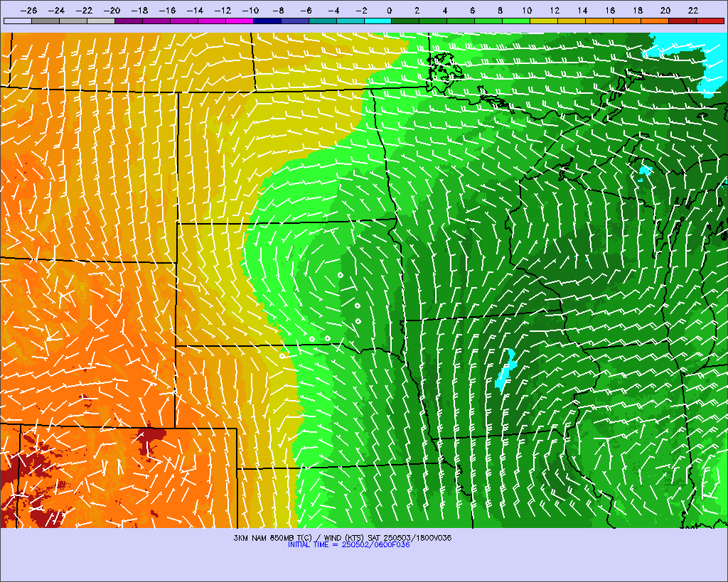Click the green 4 to 6 legend swatch
Screen dimensions: 728x582
tap(461, 21)
